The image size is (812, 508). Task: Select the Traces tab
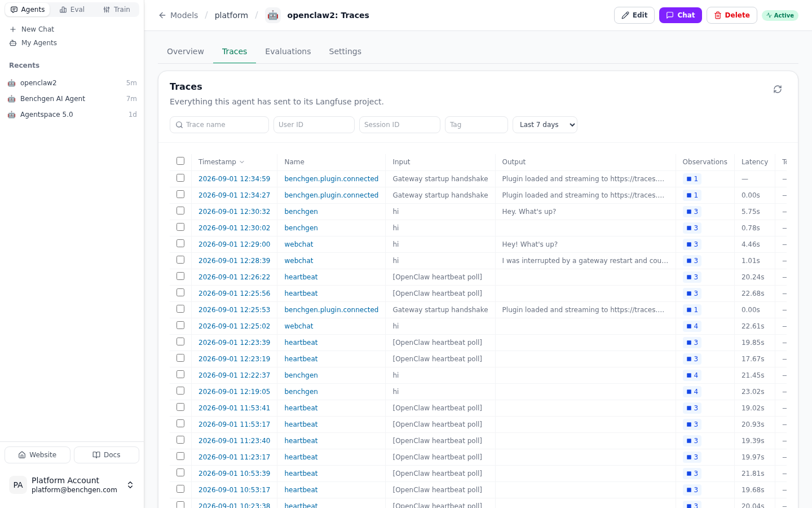[x=235, y=51]
